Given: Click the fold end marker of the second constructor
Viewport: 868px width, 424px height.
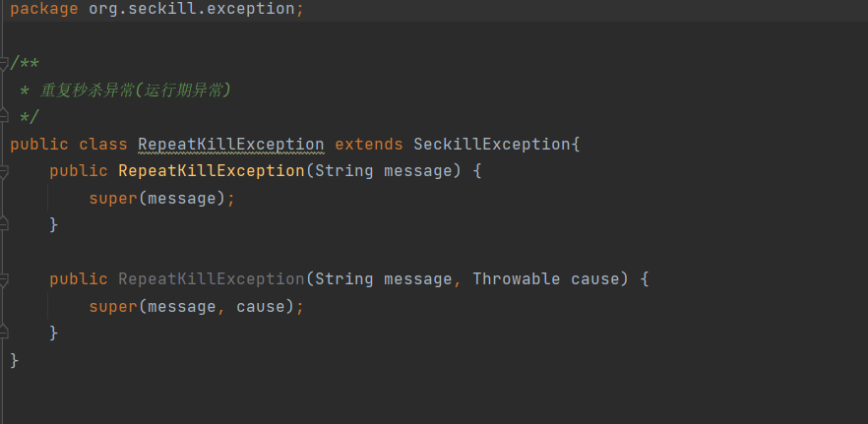Looking at the screenshot, I should tap(4, 333).
